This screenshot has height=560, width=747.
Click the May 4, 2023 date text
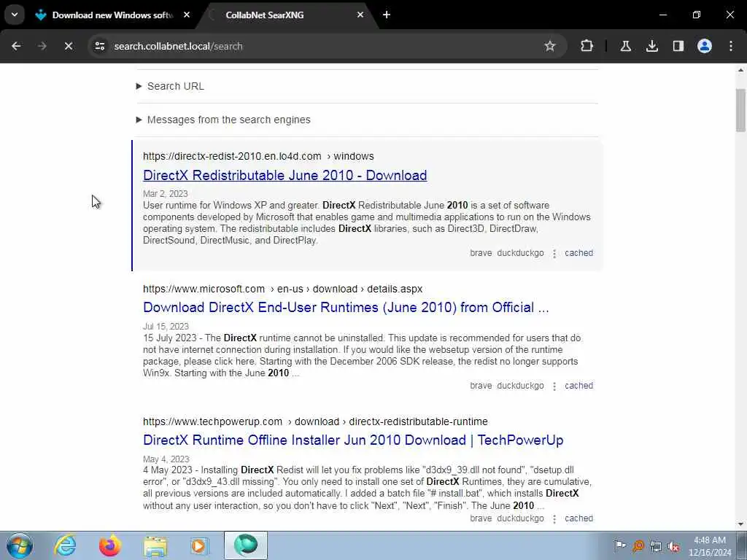coord(166,459)
